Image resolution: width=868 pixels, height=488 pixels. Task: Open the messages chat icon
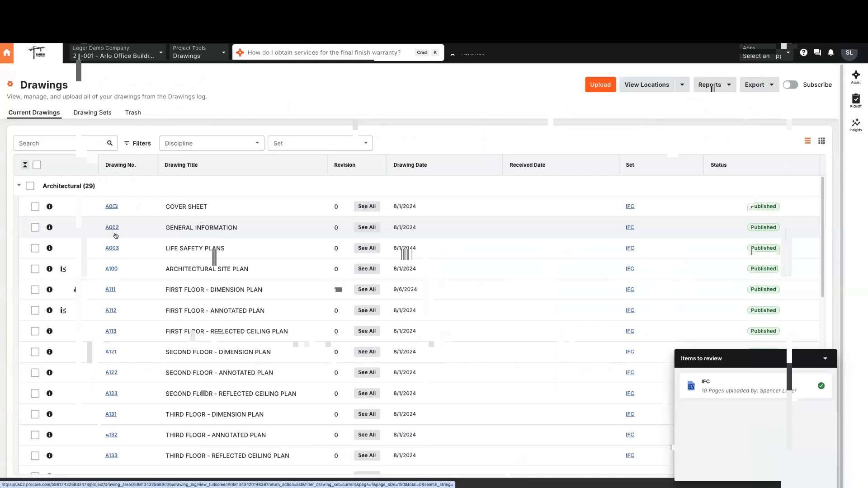pyautogui.click(x=817, y=52)
